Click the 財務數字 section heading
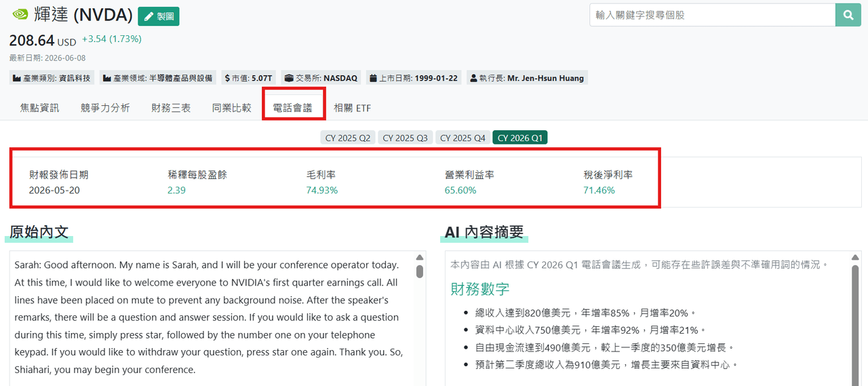868x386 pixels. 480,289
